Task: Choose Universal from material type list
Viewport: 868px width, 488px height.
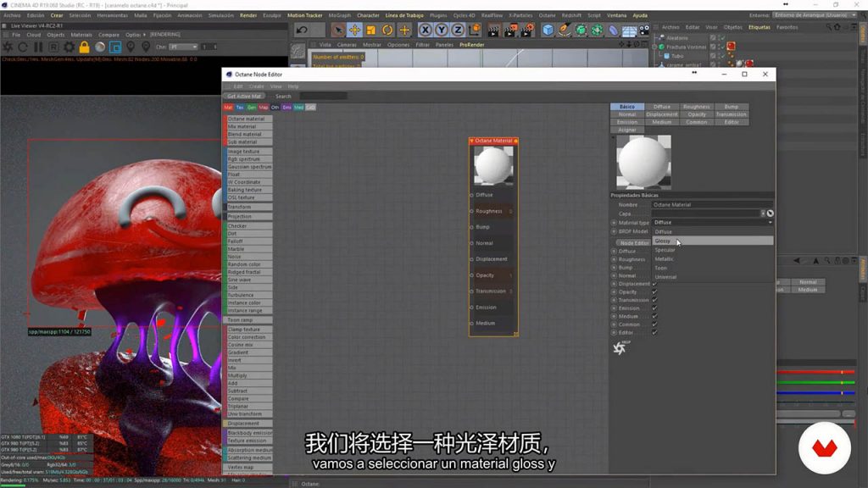Action: (713, 277)
